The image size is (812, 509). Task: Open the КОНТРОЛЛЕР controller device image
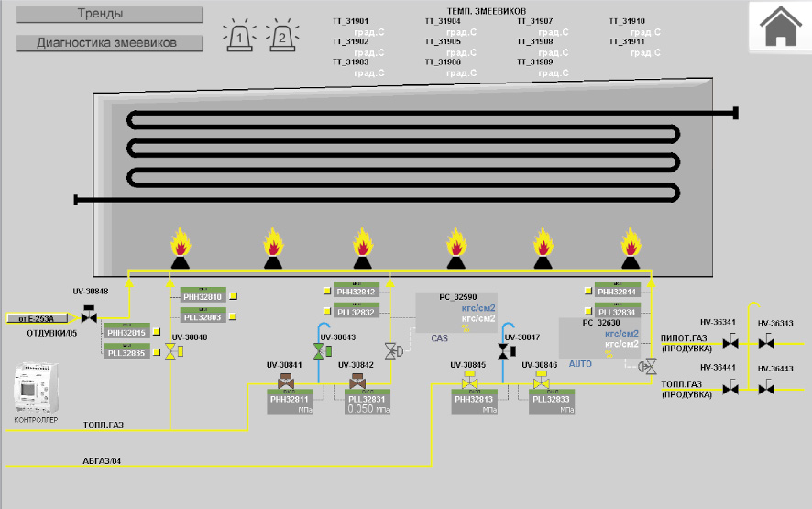[35, 389]
